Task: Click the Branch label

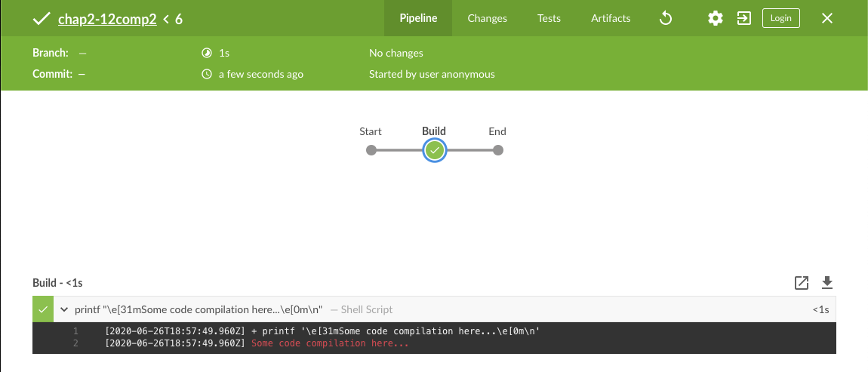Action: pos(51,53)
